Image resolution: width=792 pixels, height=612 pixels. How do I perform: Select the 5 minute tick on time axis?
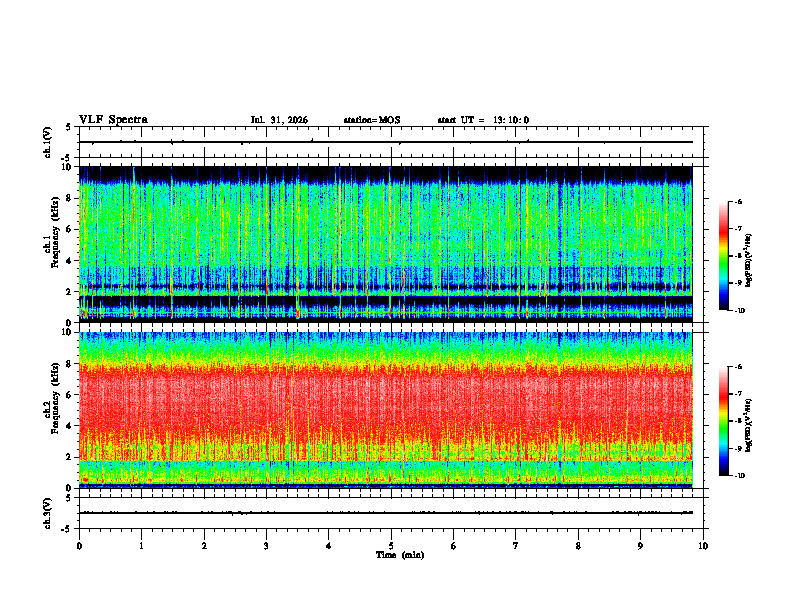point(391,546)
